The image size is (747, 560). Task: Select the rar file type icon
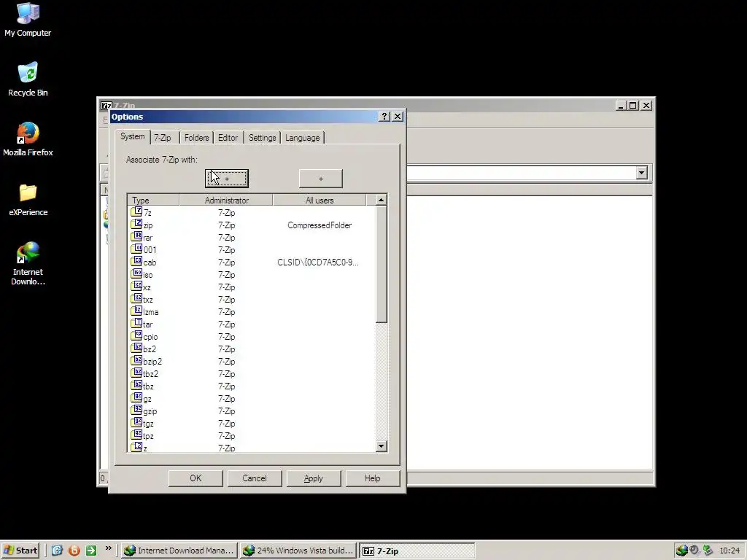pos(136,236)
